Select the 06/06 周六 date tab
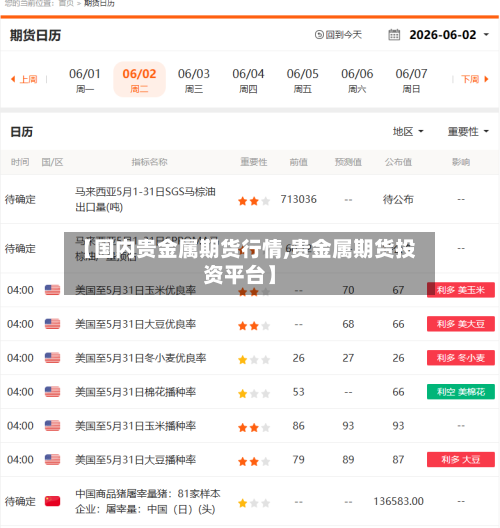Screen dimensions: 500x528 pos(357,80)
